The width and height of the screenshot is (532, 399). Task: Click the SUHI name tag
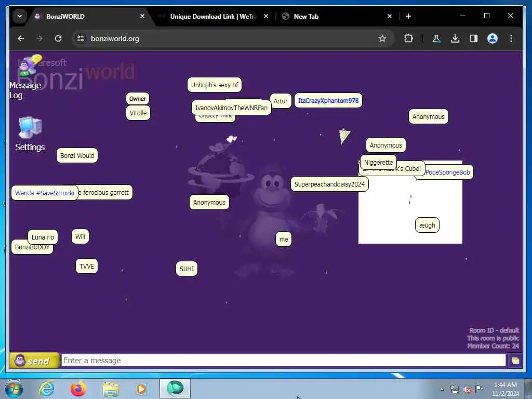[187, 269]
